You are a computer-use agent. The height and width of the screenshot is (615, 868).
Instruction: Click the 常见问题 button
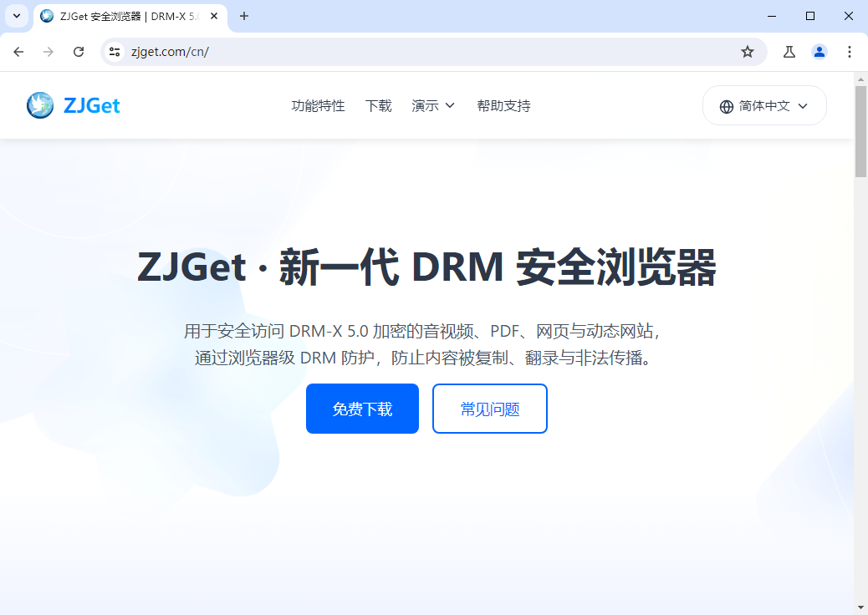[490, 409]
